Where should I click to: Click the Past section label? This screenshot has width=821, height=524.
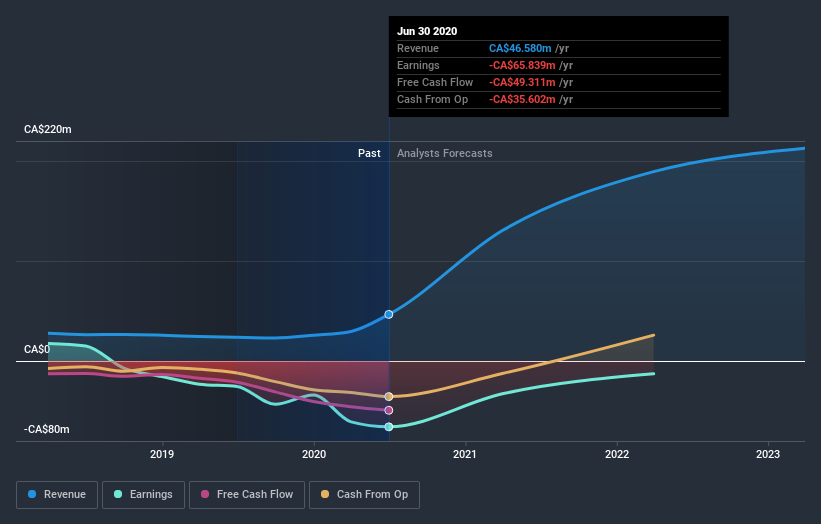coord(369,153)
